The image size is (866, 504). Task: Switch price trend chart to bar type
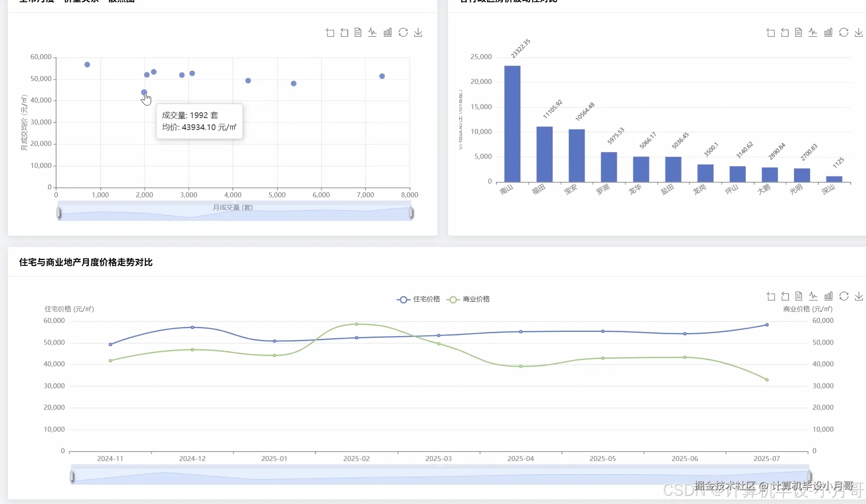coord(828,296)
